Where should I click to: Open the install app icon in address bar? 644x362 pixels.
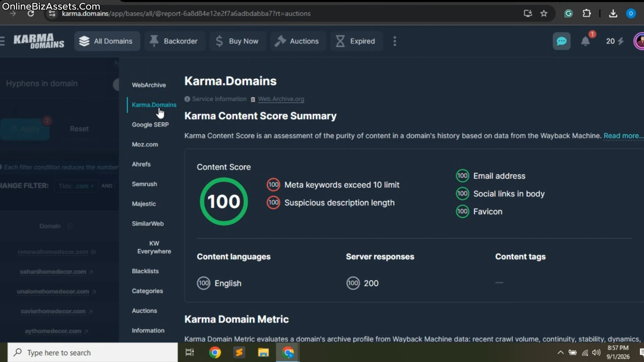coord(528,13)
